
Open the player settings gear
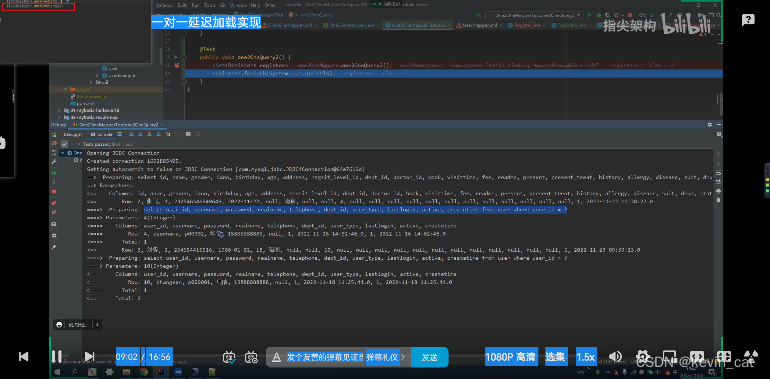pyautogui.click(x=643, y=357)
